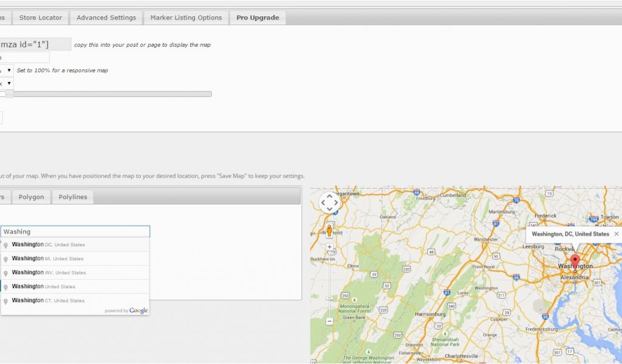Click Elkins label on the map
This screenshot has width=622, height=364.
pyautogui.click(x=353, y=266)
